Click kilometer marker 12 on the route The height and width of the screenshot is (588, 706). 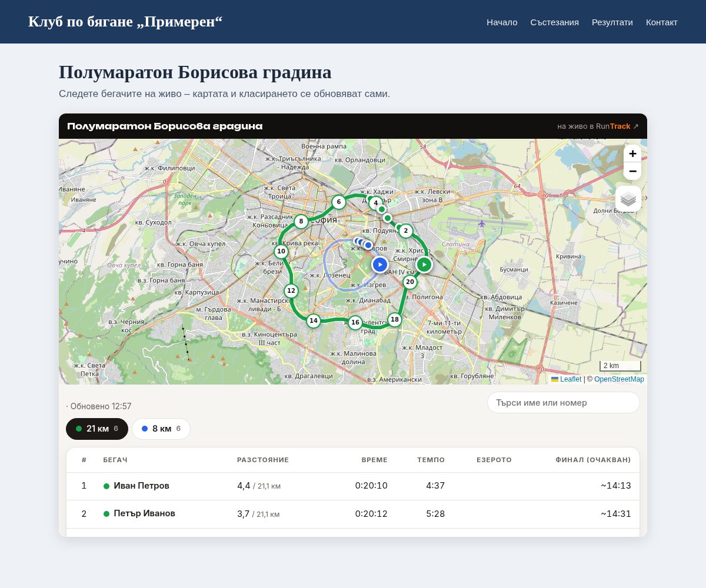click(291, 290)
